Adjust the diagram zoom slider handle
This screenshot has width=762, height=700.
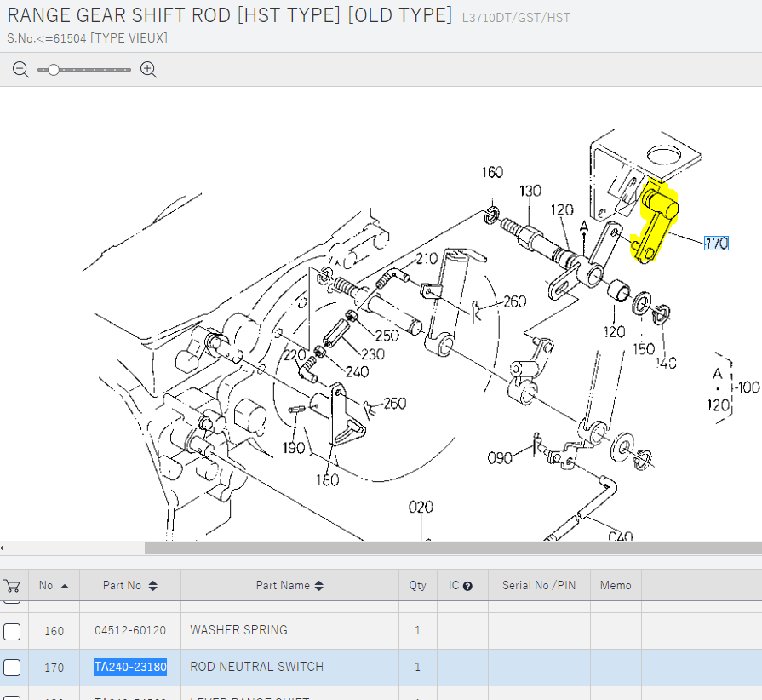[x=54, y=69]
